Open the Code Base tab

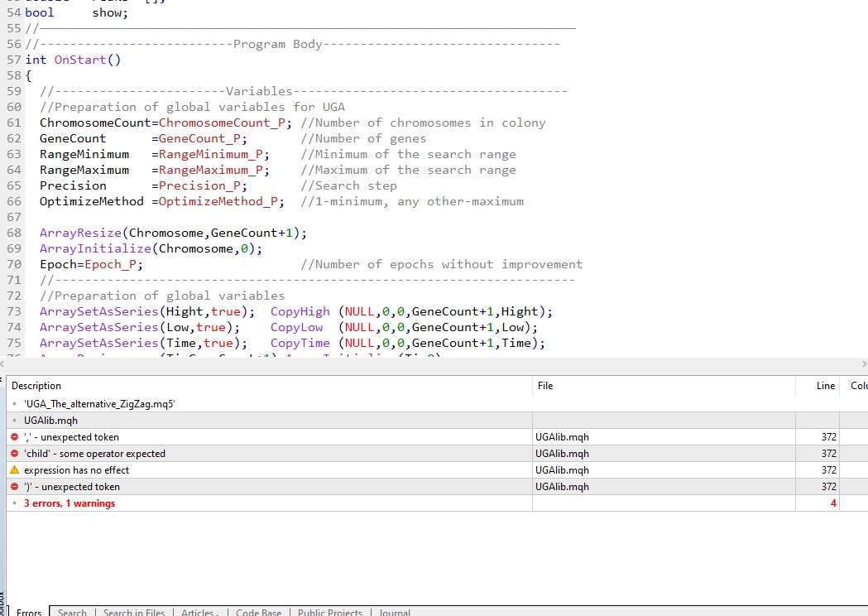click(258, 612)
